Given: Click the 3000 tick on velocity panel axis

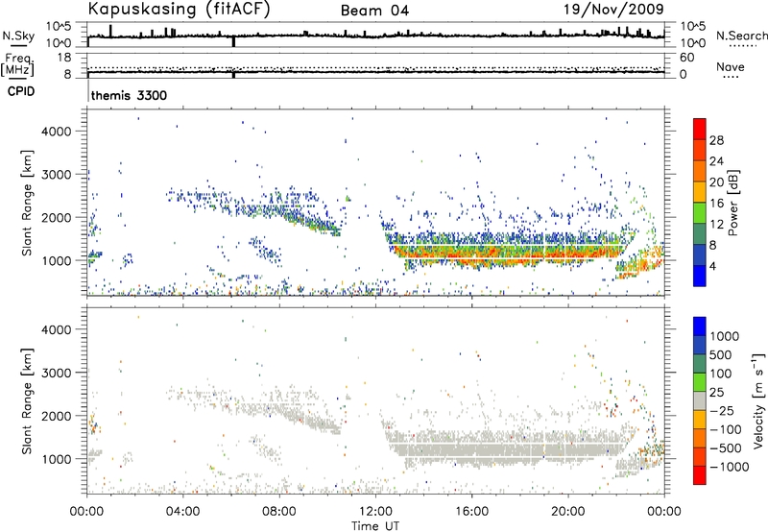Looking at the screenshot, I should (x=57, y=373).
